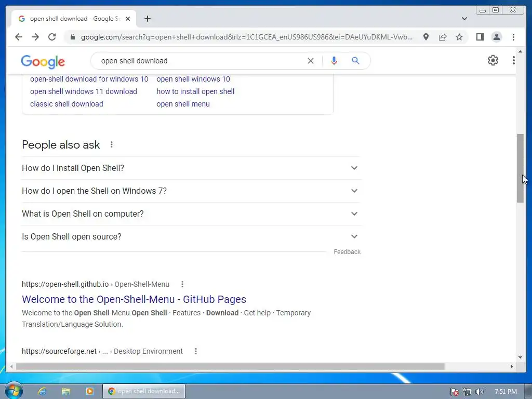This screenshot has height=399, width=532.
Task: Open Windows Explorer from taskbar
Action: coord(66,391)
